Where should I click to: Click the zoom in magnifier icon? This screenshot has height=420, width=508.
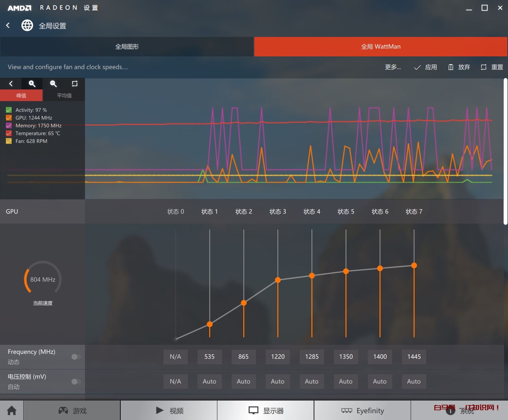pos(32,84)
